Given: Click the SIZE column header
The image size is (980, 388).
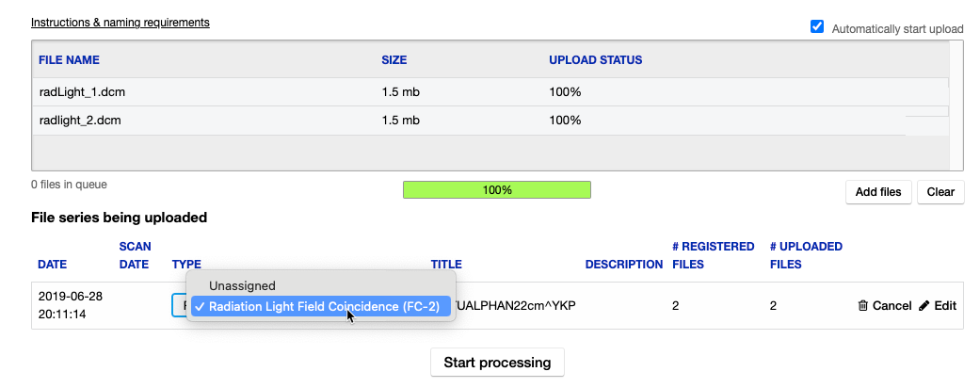Looking at the screenshot, I should 394,60.
